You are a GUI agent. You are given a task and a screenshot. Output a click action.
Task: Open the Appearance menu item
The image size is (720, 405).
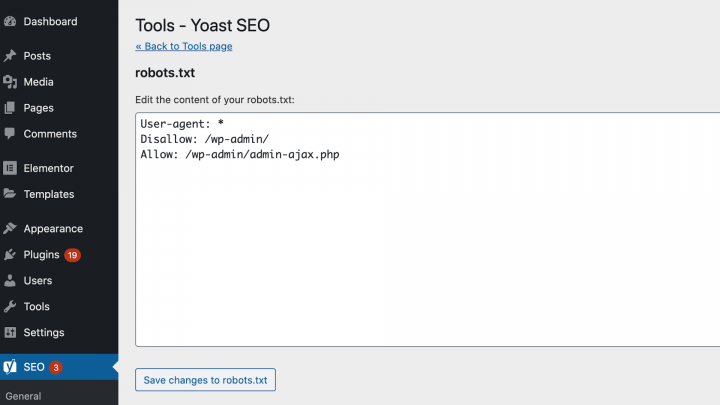53,228
